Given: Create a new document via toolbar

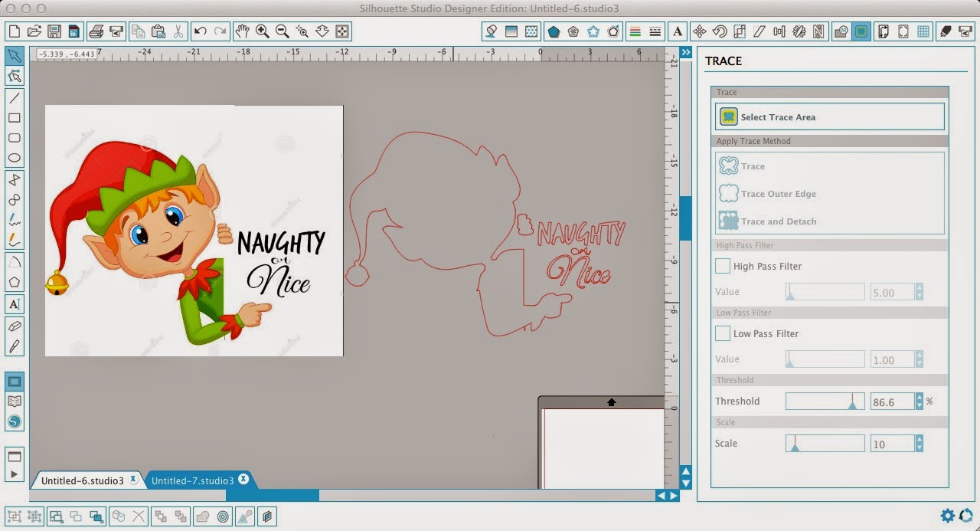Looking at the screenshot, I should coord(13,31).
